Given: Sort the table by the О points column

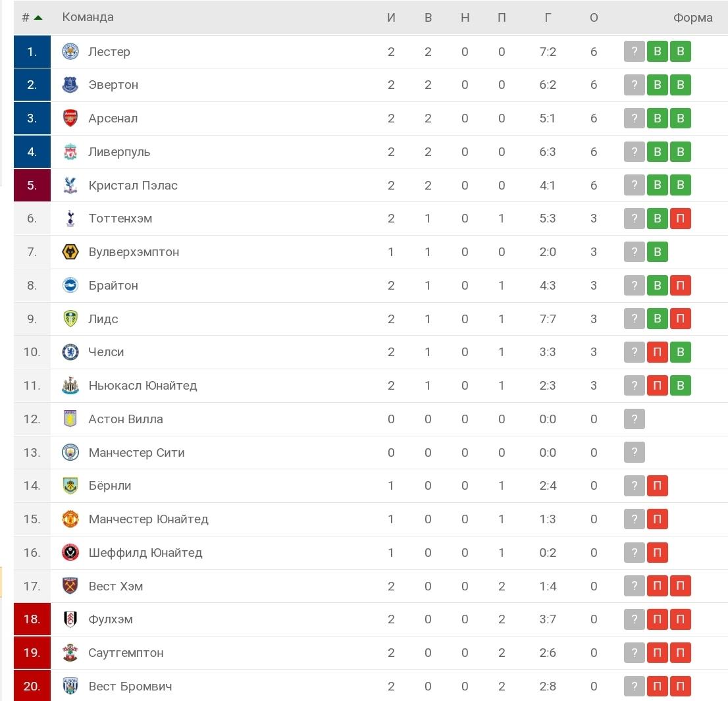Looking at the screenshot, I should pos(593,17).
